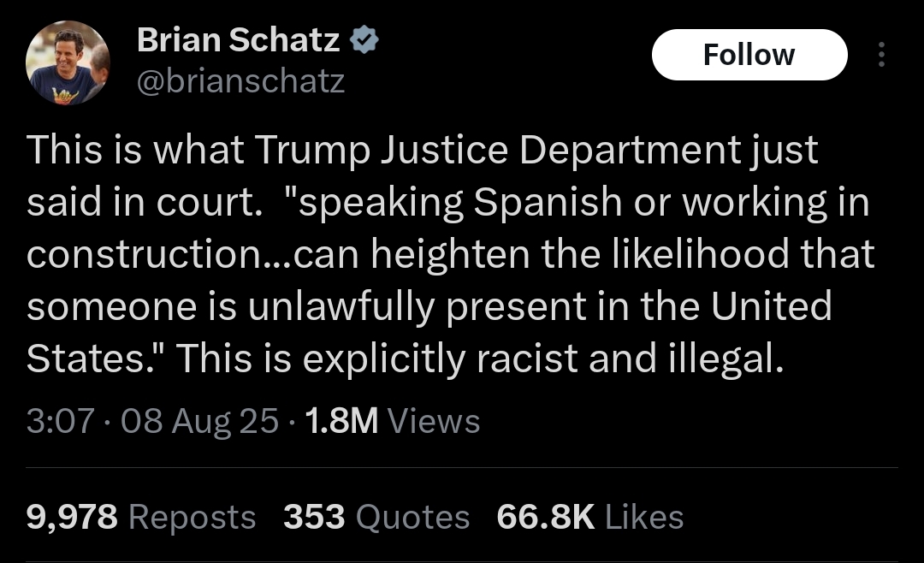Open the three-dot more options menu

click(881, 56)
